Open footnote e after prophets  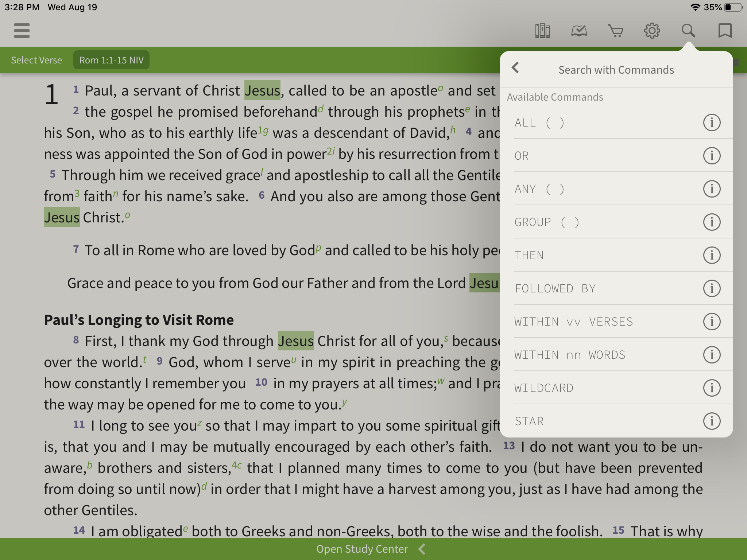pos(468,109)
